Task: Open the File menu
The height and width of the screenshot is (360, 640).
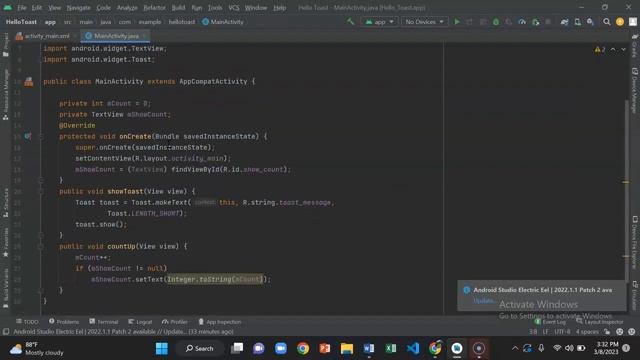Action: click(22, 8)
